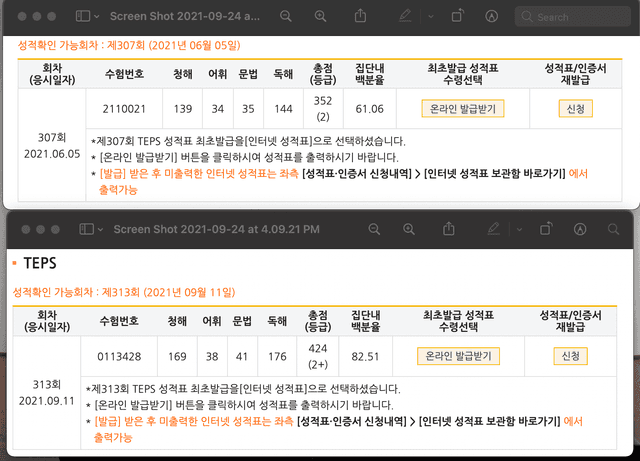Select heading 제313회 (2021년 09월 11일)
Screen dimensions: 640x461
pos(169,292)
